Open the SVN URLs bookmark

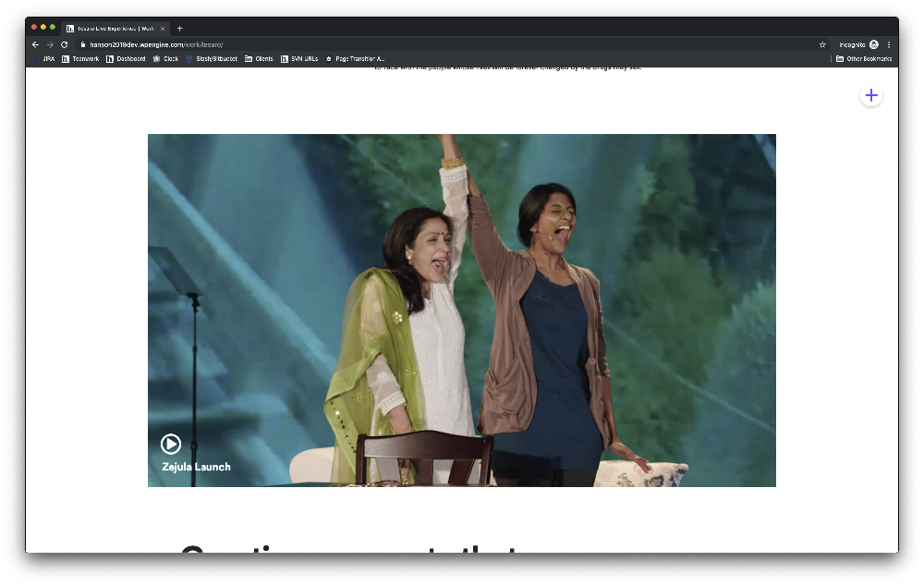click(x=299, y=59)
